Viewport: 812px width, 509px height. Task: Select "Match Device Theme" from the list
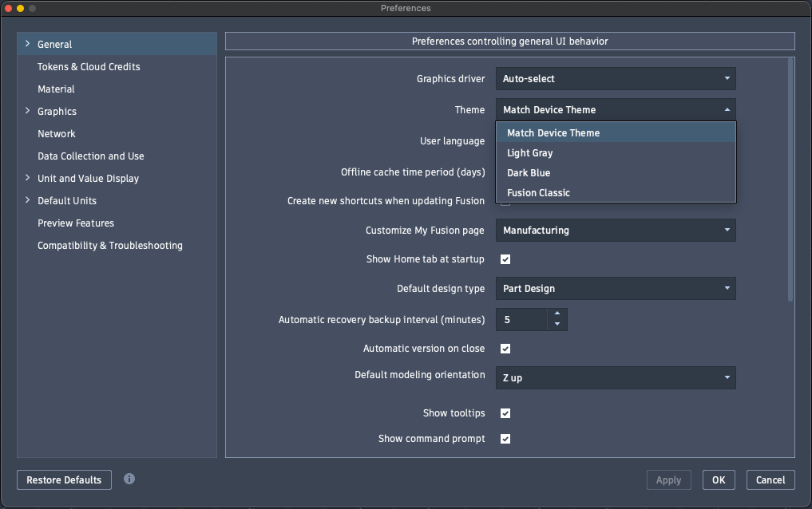[x=554, y=132]
